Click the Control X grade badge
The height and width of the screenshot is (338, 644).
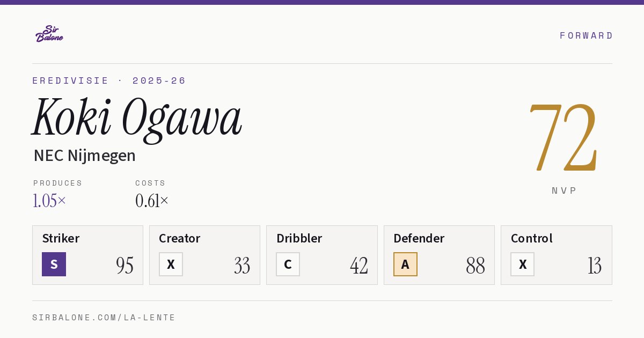click(x=522, y=264)
